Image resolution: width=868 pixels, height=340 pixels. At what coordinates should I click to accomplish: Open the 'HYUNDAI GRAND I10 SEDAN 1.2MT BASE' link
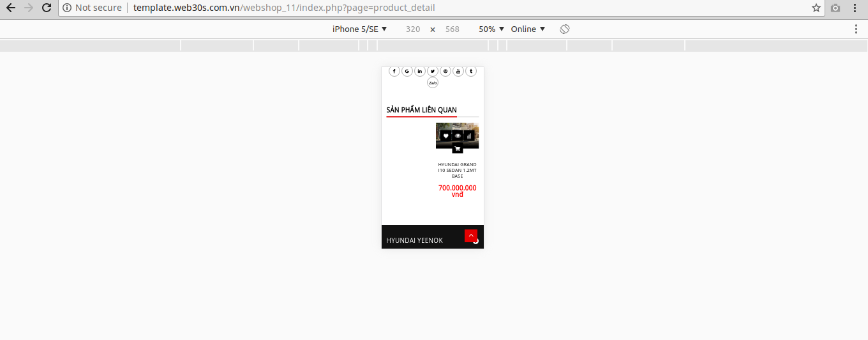(457, 170)
